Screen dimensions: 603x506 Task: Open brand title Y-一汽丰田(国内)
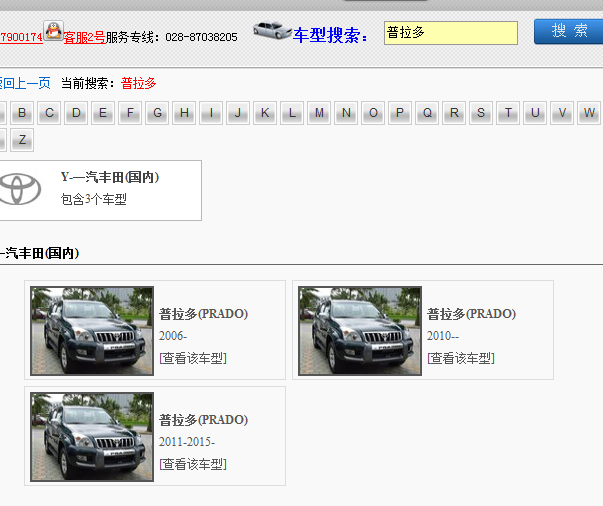(x=110, y=177)
